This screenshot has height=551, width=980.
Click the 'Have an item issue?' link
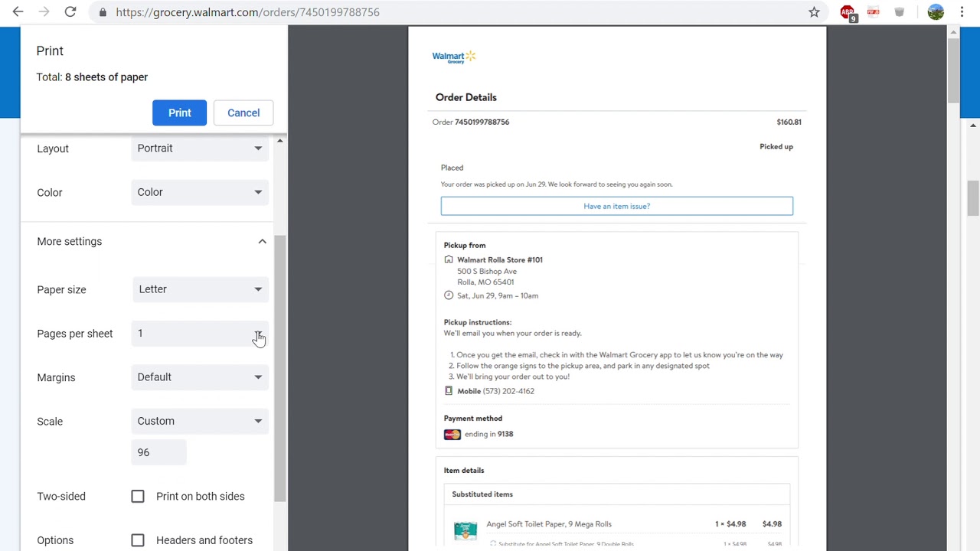[x=617, y=206]
